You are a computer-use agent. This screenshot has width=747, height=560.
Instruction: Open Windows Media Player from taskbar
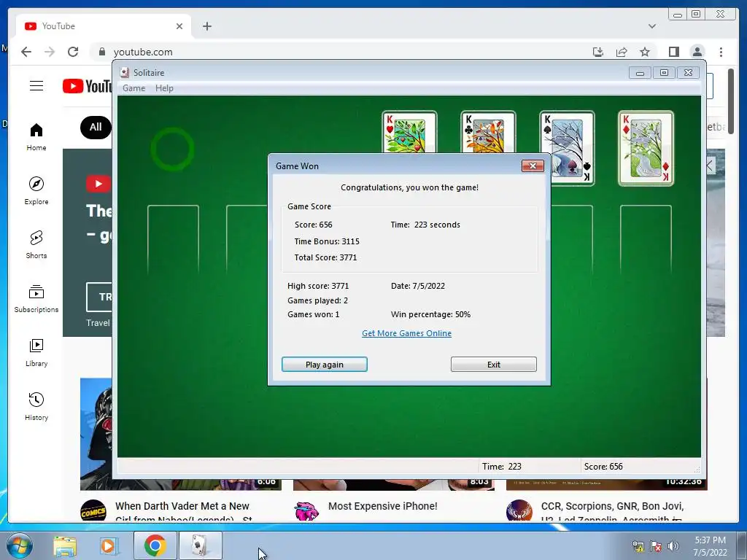[x=109, y=545]
